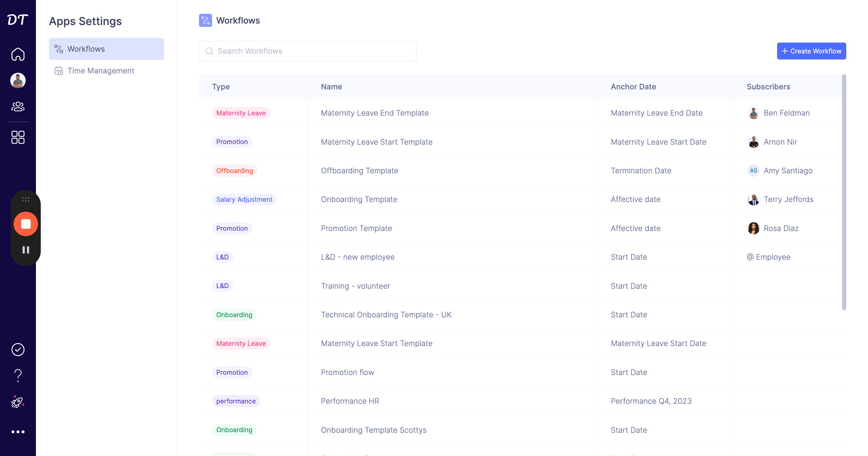Open the user profile avatar in sidebar
Viewport: 868px width, 456px height.
point(18,81)
